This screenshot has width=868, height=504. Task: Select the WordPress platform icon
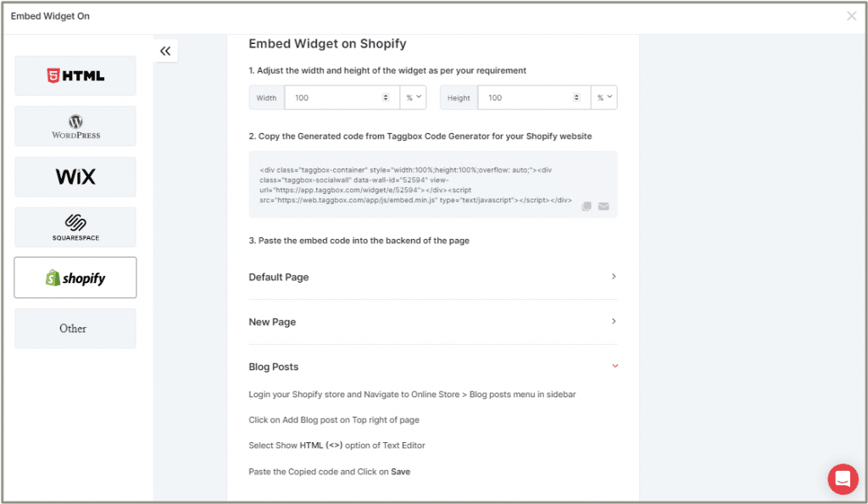75,125
